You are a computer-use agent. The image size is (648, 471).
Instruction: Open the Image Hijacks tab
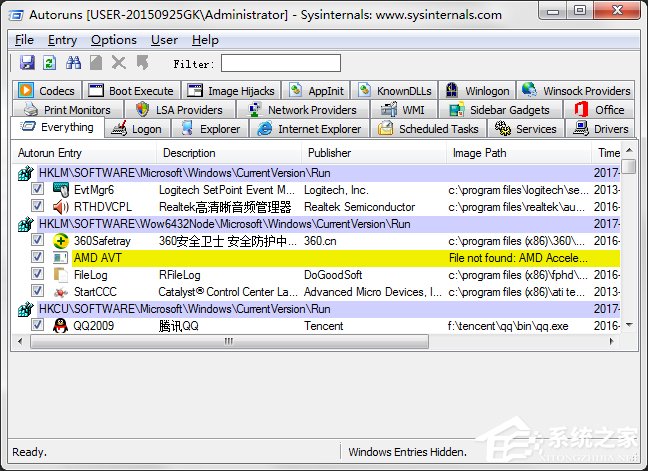coord(231,91)
